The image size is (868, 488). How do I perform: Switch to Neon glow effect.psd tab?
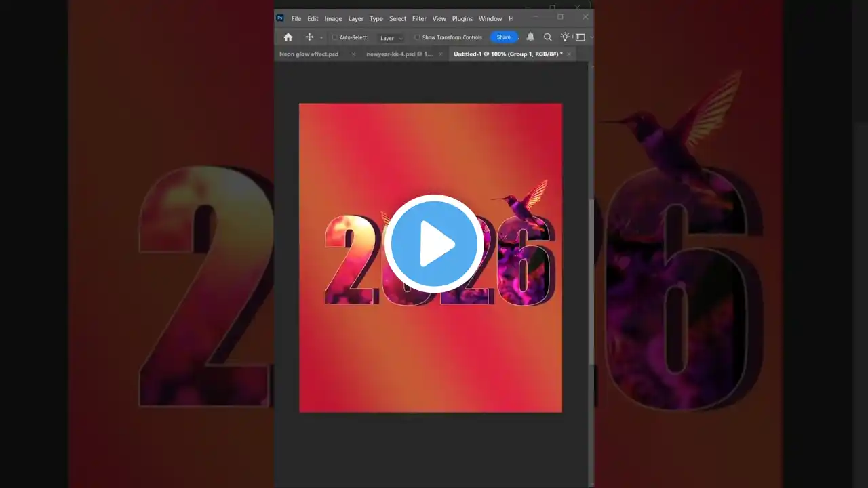(309, 54)
